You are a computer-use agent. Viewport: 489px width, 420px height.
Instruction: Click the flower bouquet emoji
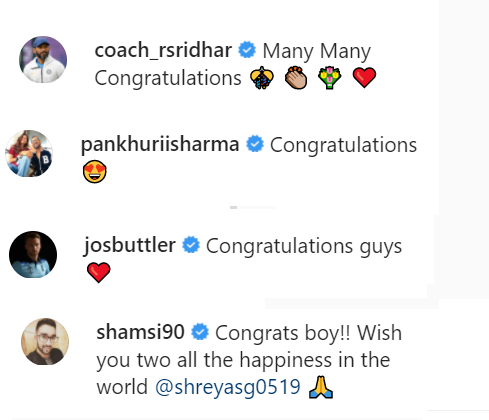[x=329, y=78]
